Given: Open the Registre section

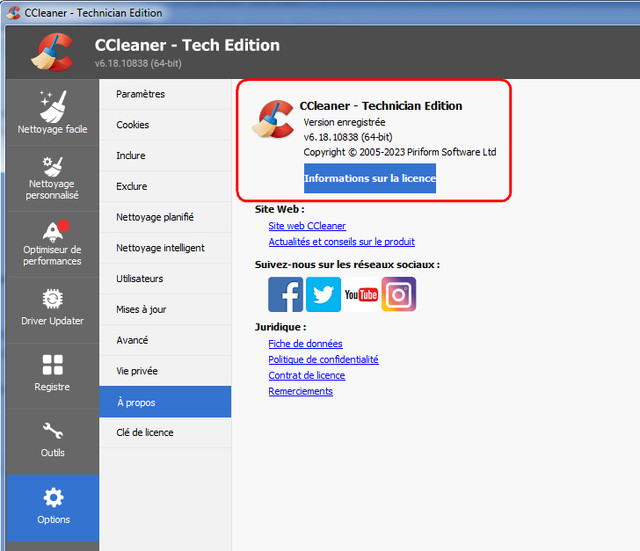Looking at the screenshot, I should [x=53, y=376].
